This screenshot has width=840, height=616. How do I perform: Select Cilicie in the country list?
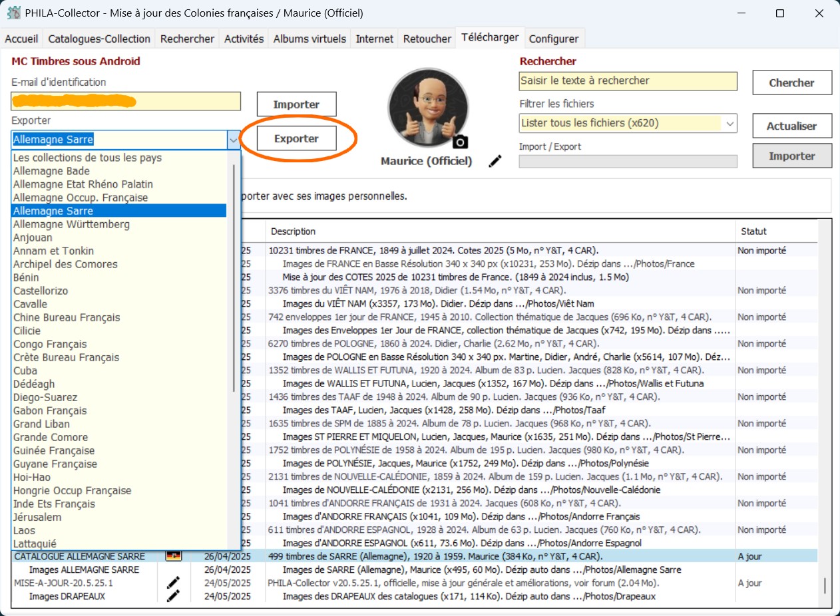pyautogui.click(x=120, y=331)
